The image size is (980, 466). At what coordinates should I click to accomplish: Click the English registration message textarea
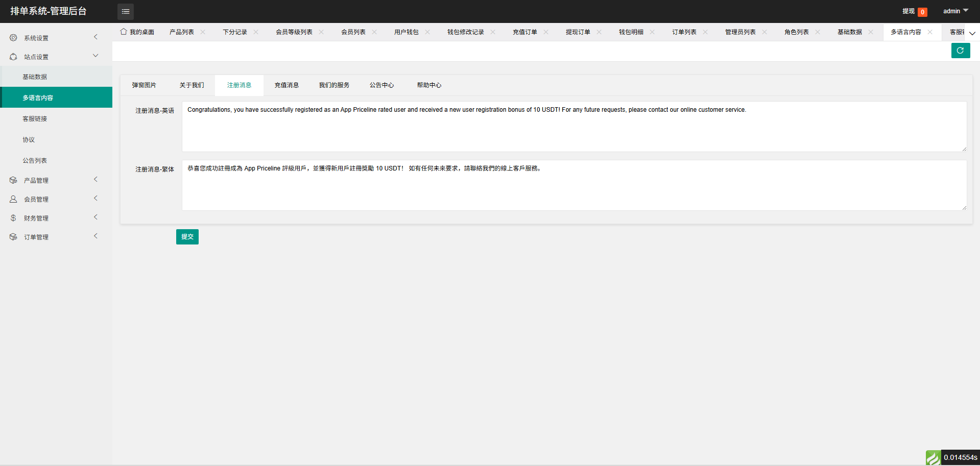pyautogui.click(x=574, y=127)
